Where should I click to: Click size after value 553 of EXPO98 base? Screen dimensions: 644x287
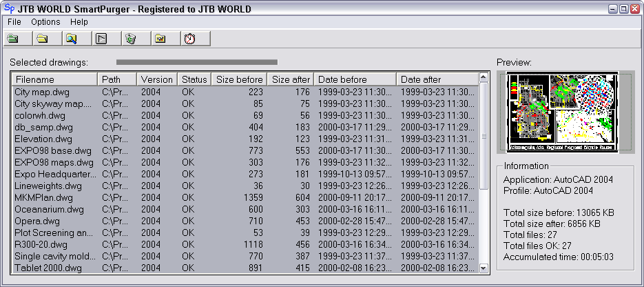(x=302, y=150)
